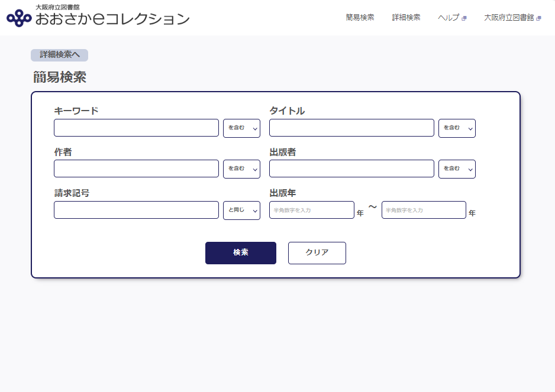Click the クリア button

pyautogui.click(x=317, y=252)
